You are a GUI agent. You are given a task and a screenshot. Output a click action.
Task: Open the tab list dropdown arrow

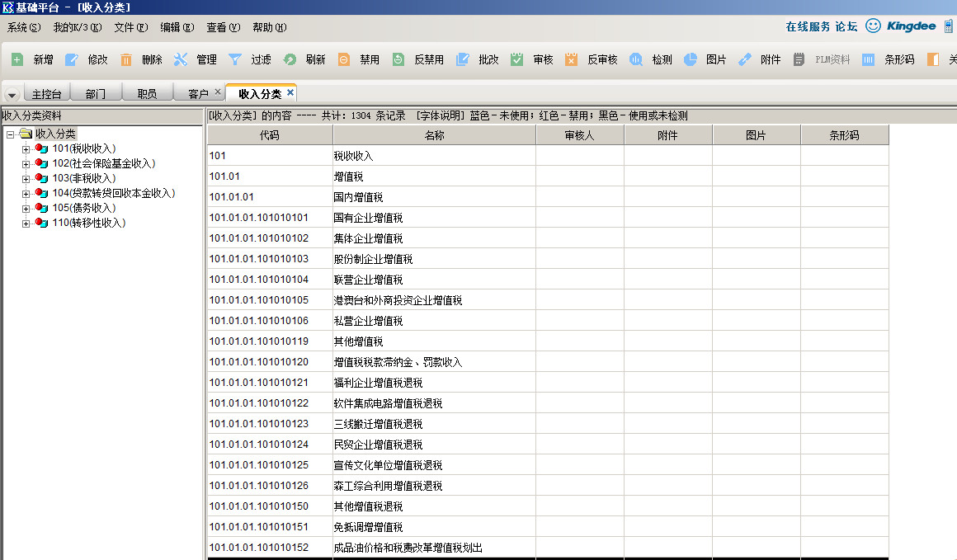coord(12,95)
